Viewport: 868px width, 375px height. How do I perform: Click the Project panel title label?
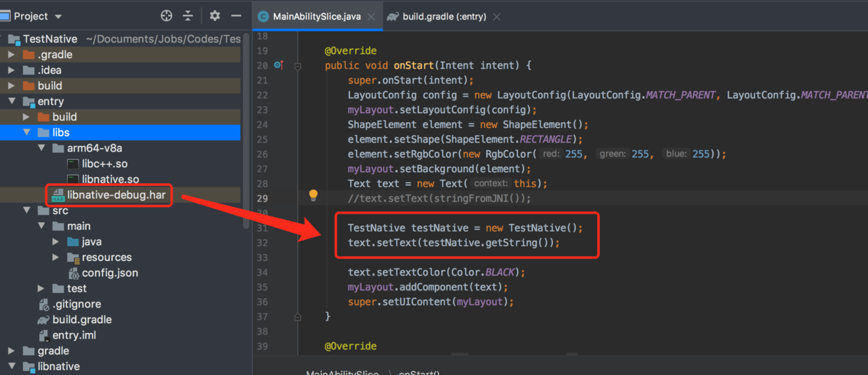pyautogui.click(x=31, y=16)
